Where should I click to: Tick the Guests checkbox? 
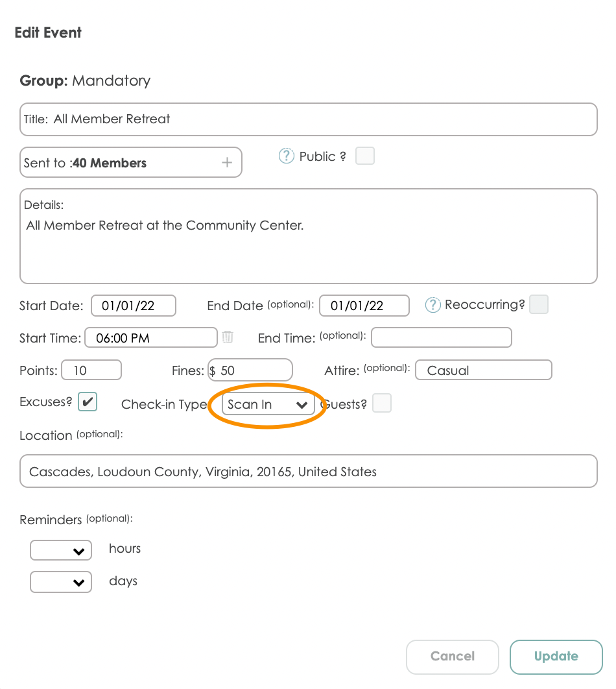click(381, 403)
